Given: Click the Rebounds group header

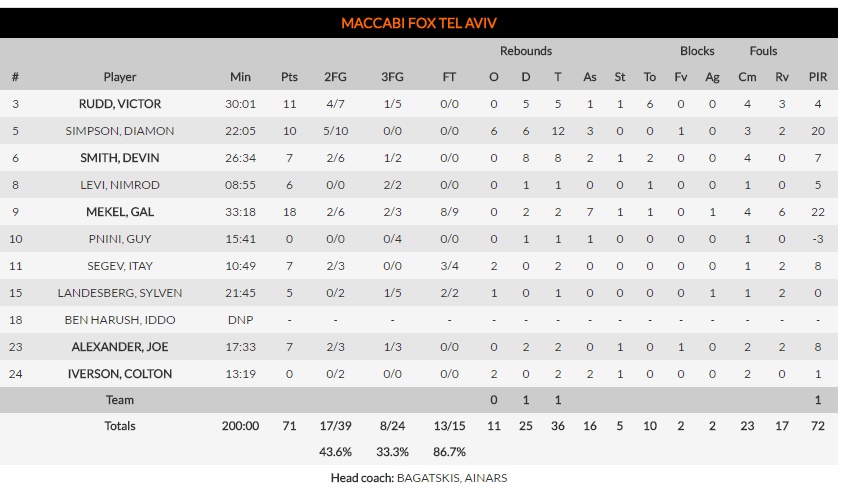Looking at the screenshot, I should pos(526,51).
